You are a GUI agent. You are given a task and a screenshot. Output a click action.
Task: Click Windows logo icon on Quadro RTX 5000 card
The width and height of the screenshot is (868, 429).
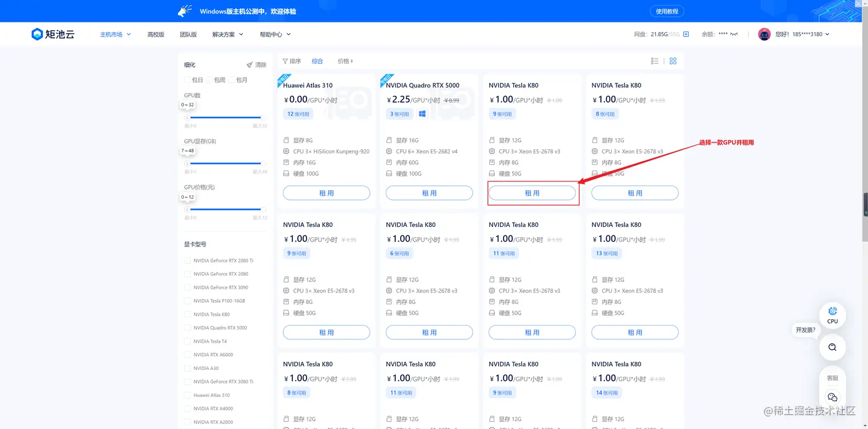[x=423, y=114]
